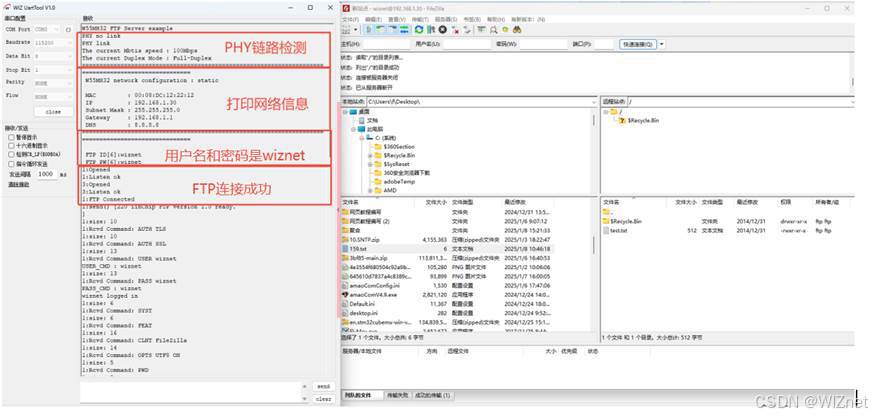
Task: Expand $Recycle.Bin in local tree
Action: coord(369,155)
